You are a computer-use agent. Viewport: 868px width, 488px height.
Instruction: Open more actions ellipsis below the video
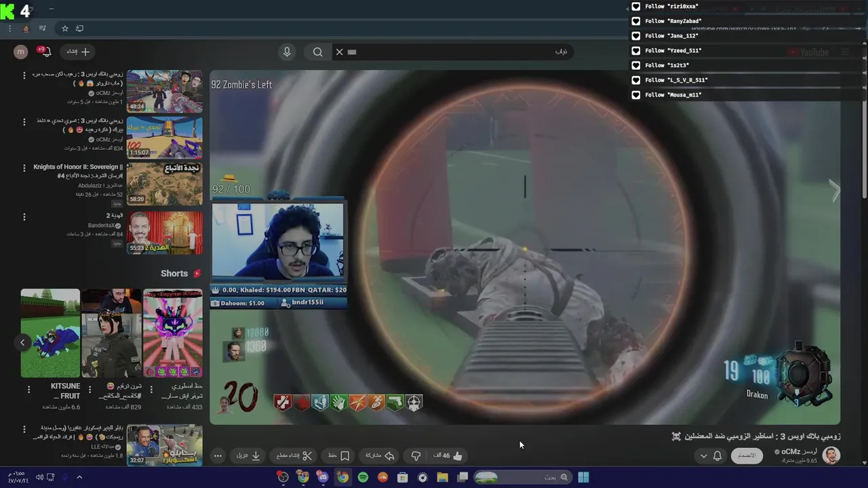coord(218,456)
